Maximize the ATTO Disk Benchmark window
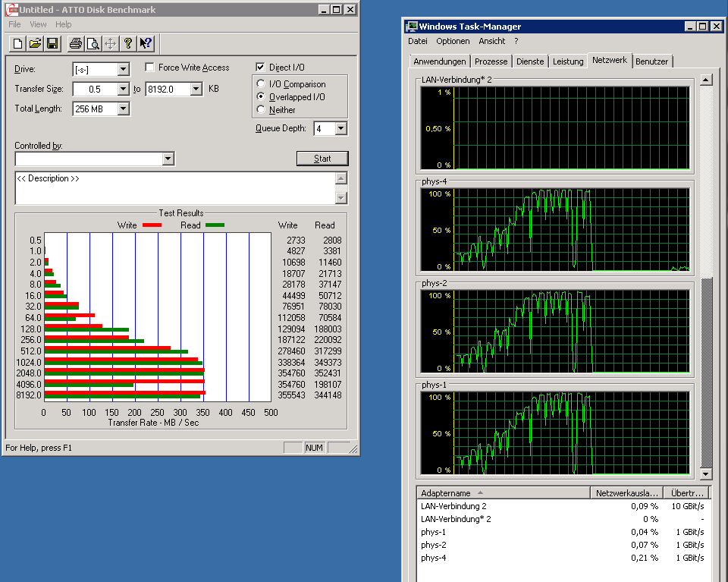The image size is (728, 582). point(336,9)
